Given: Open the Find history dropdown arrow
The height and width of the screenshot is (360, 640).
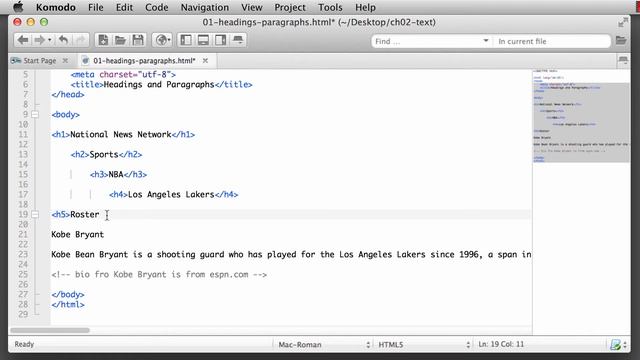Looking at the screenshot, I should coord(486,41).
